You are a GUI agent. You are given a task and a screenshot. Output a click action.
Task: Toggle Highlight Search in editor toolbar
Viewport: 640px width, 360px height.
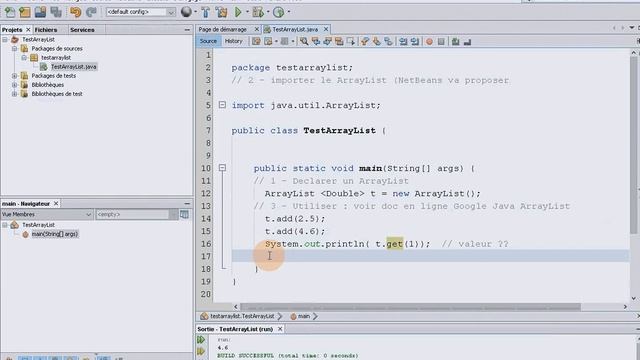click(339, 41)
